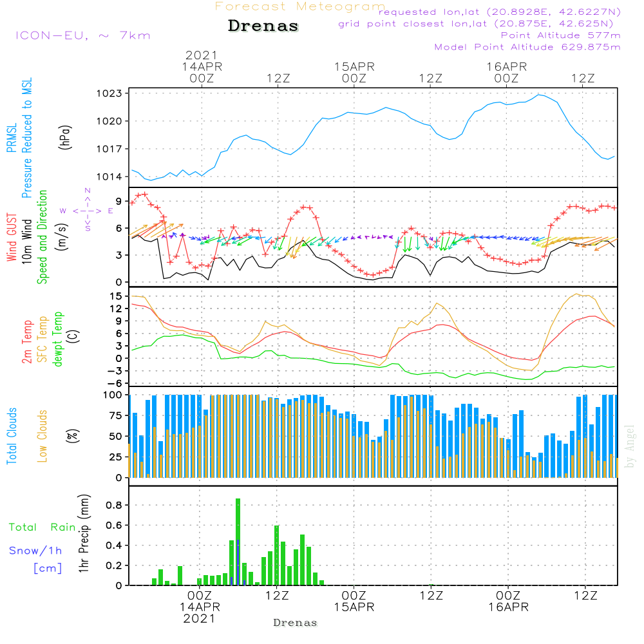The height and width of the screenshot is (644, 644).
Task: Click 'Model Point Altitude 629.875m' text
Action: tap(527, 47)
